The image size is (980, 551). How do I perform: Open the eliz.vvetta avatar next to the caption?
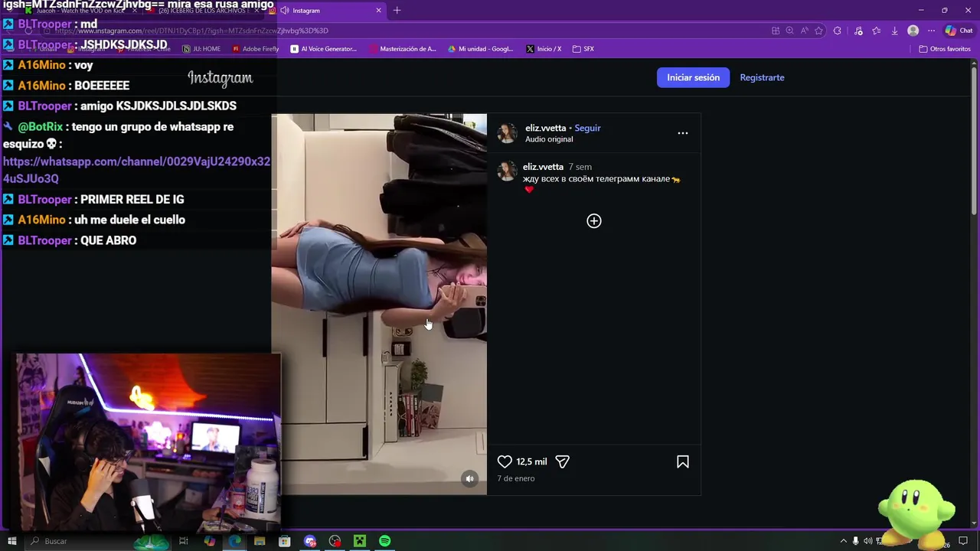click(x=507, y=171)
